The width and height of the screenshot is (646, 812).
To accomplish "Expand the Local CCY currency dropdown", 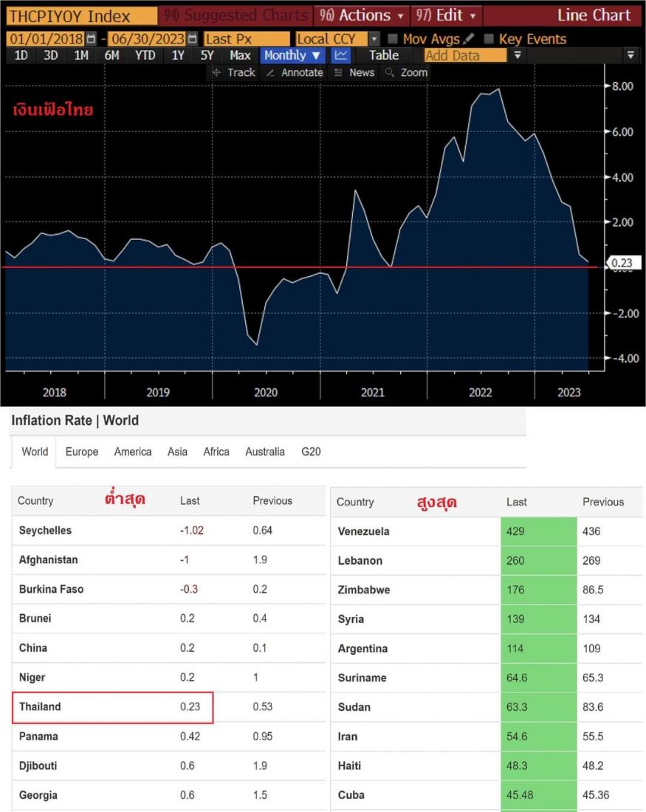I will tap(374, 38).
